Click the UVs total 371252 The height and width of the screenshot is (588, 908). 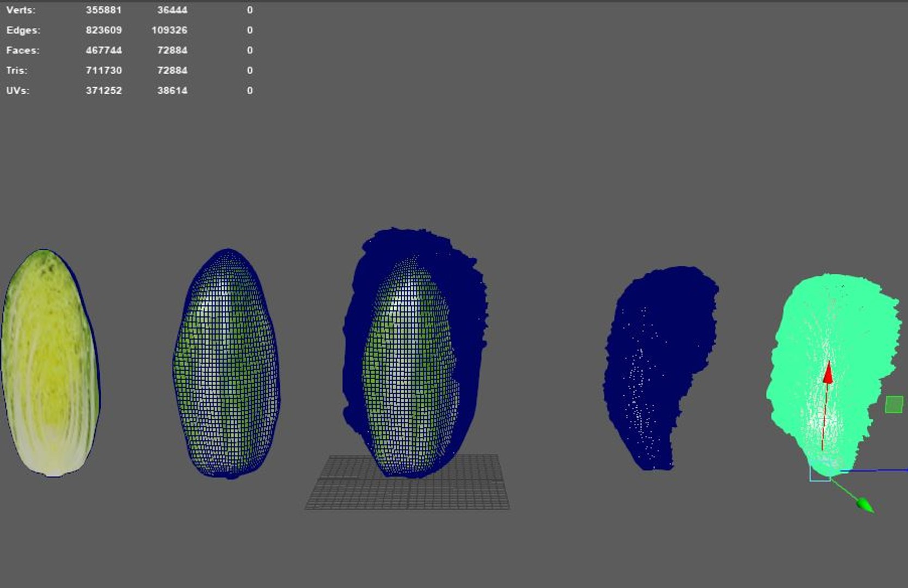pos(103,90)
